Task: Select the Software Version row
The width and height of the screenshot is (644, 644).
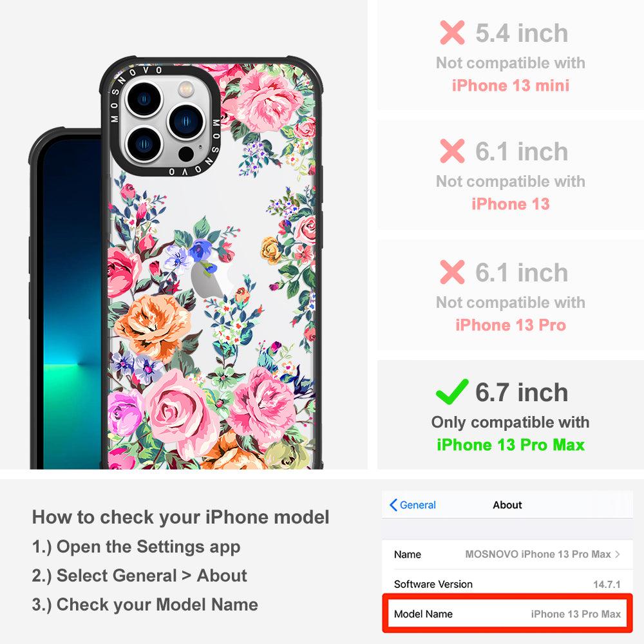Action: 507,583
